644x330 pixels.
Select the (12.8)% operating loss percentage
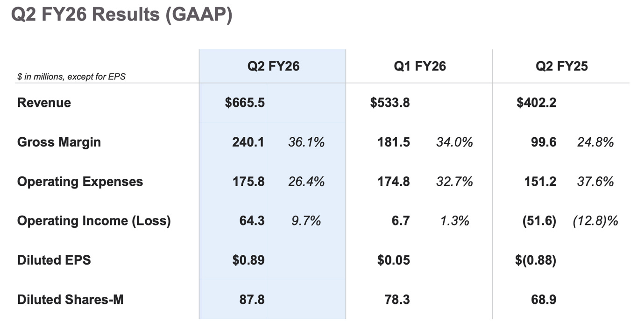(595, 221)
